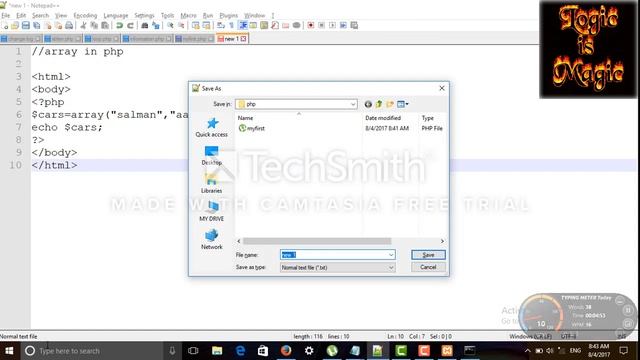This screenshot has width=640, height=360.
Task: Select Libraries in dialog places bar
Action: click(x=211, y=184)
